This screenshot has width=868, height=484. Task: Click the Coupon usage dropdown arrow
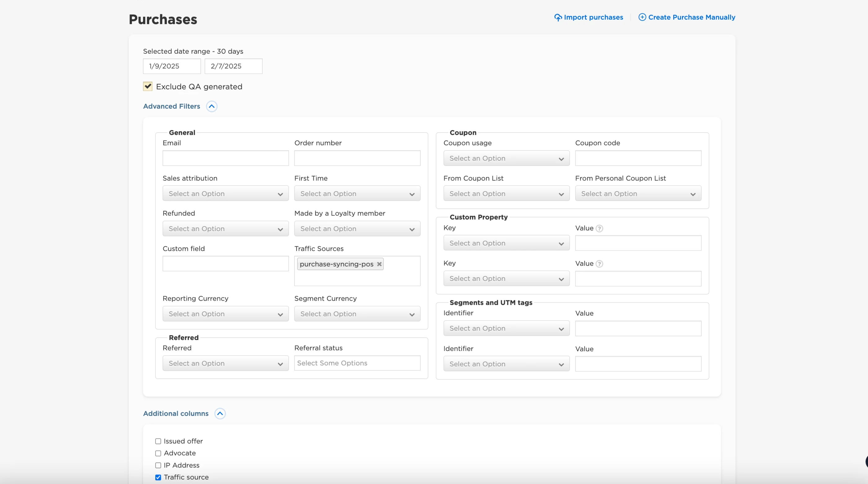click(561, 159)
